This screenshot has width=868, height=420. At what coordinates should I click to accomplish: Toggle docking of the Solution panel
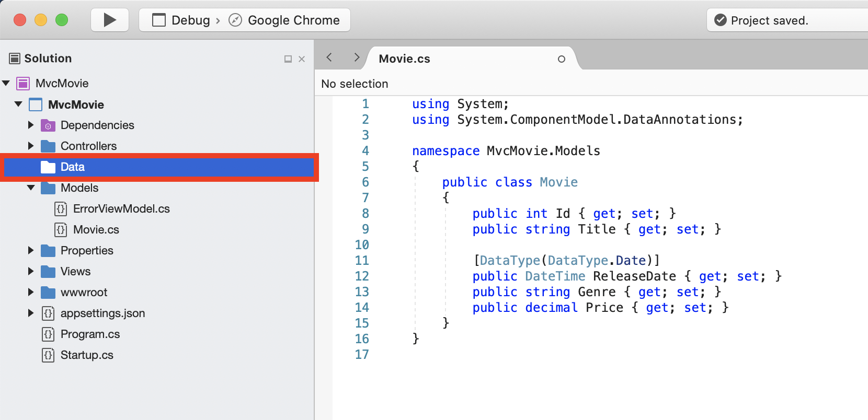[x=288, y=59]
